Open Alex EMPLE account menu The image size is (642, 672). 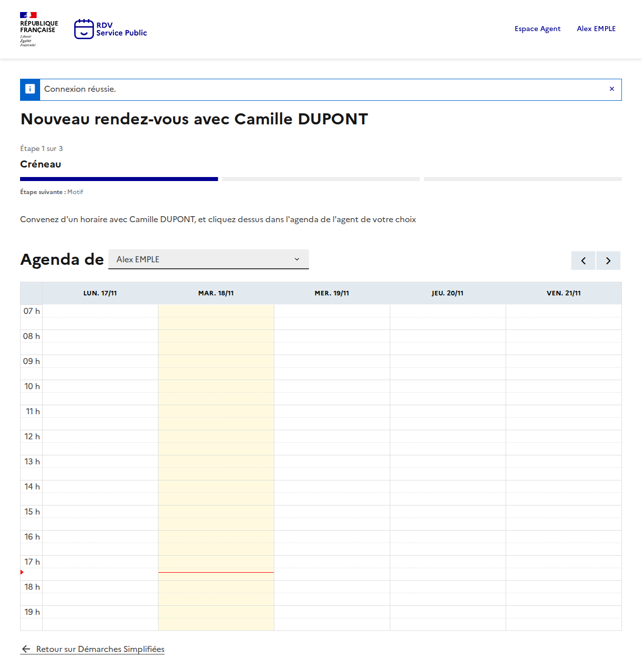596,29
